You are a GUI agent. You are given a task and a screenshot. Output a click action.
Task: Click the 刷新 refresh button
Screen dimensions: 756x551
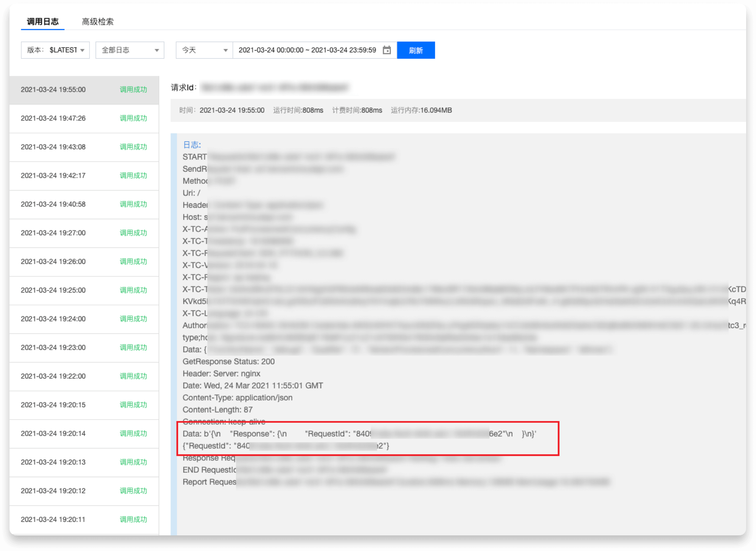(x=416, y=50)
